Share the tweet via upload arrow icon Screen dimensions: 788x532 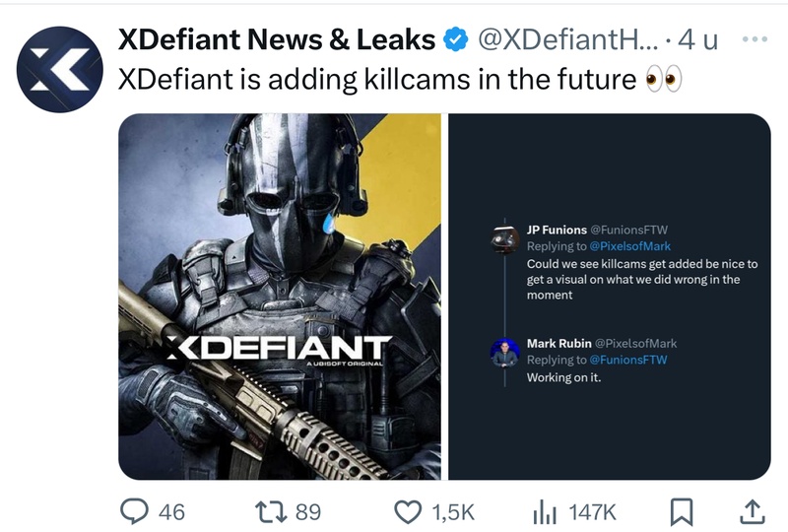point(750,510)
